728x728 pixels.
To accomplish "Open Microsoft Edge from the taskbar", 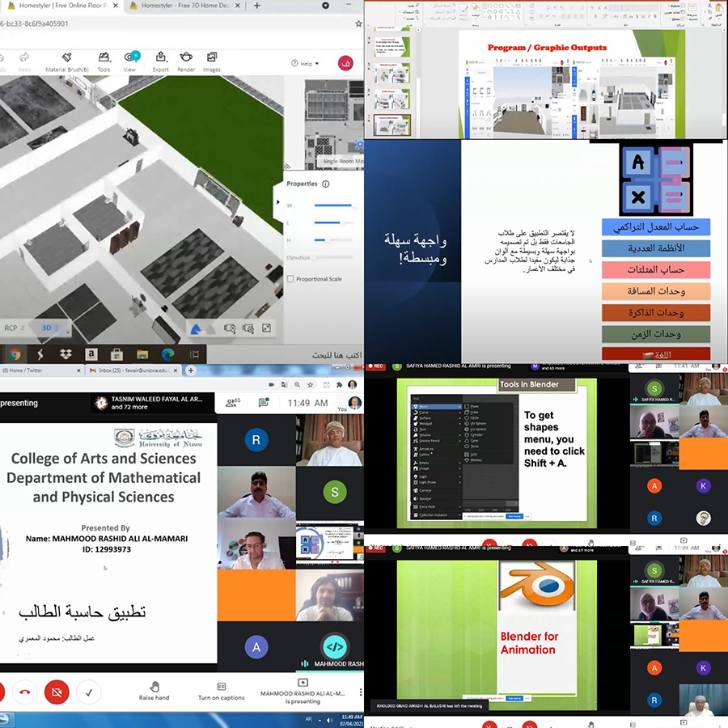I will (x=167, y=355).
